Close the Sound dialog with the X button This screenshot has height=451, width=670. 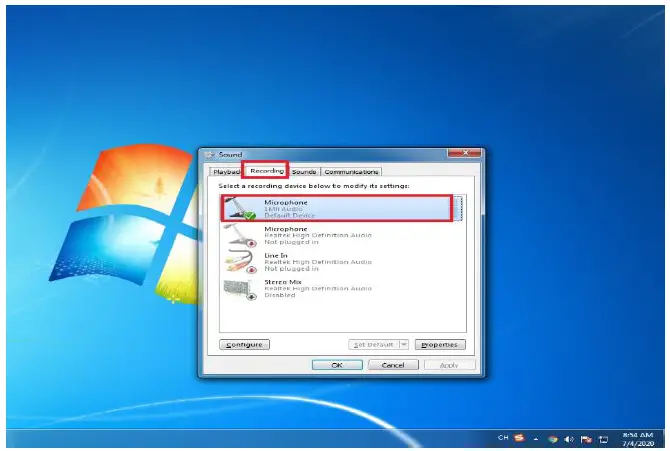[465, 153]
